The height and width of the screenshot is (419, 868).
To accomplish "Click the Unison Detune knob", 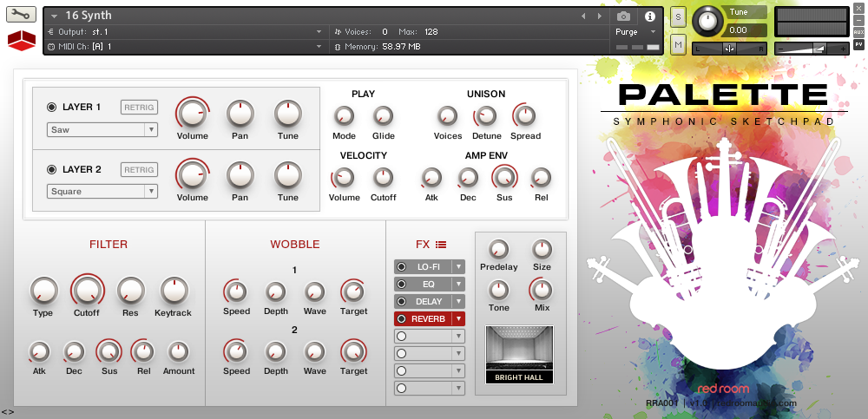I will pos(485,116).
